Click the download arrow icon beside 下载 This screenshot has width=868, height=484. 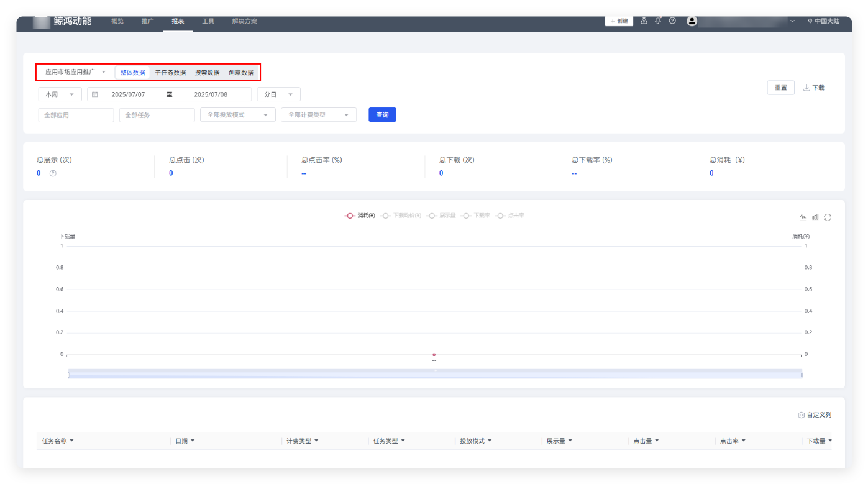click(806, 88)
